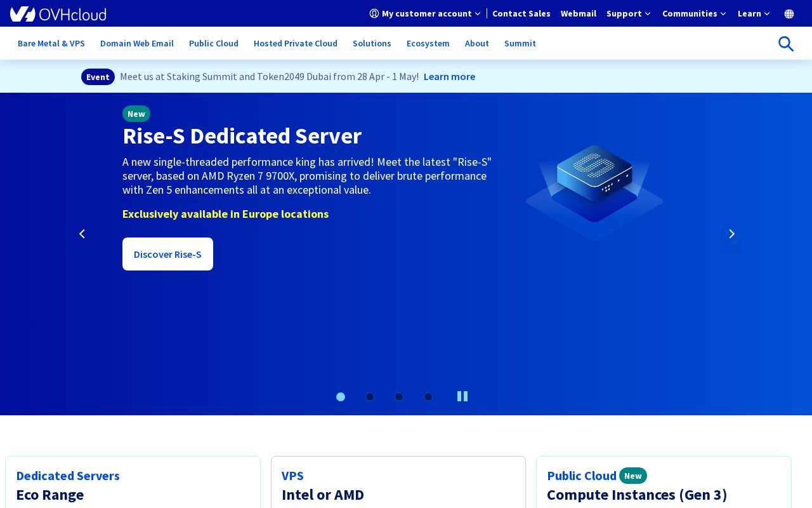Click the globe language selector icon
This screenshot has height=508, width=812.
(789, 14)
